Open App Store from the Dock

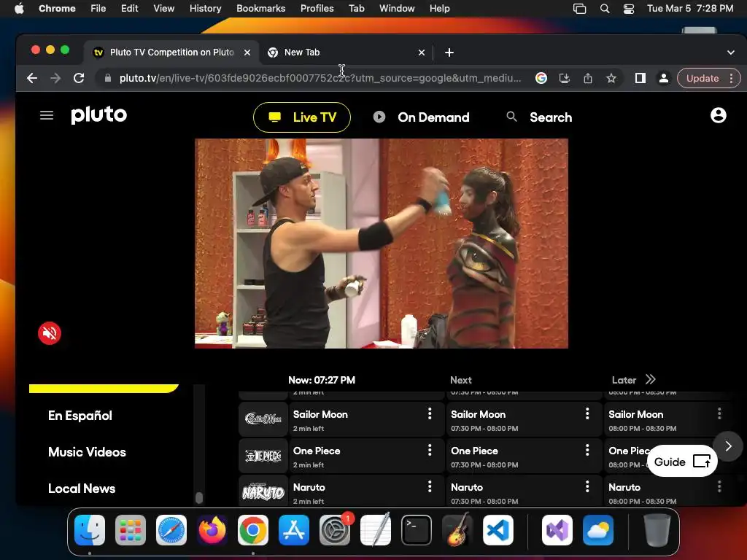click(294, 529)
